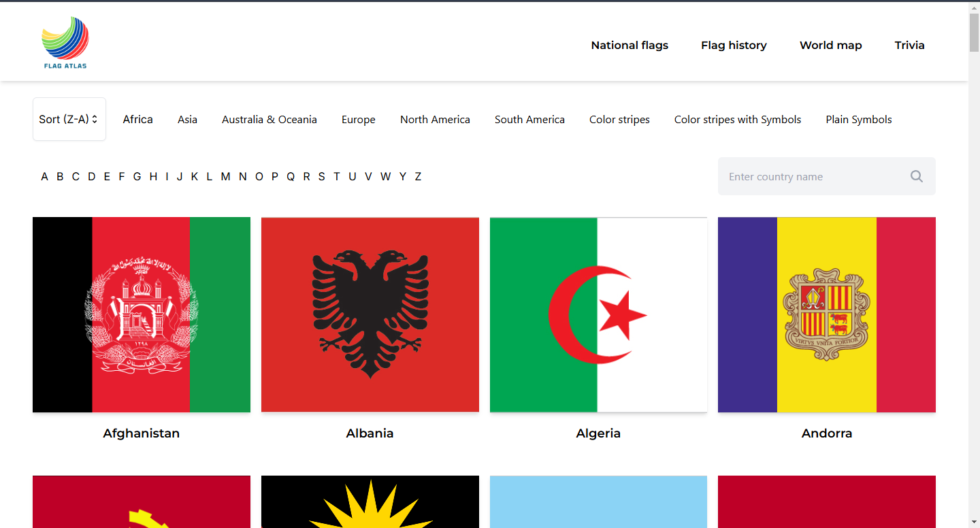This screenshot has width=980, height=528.
Task: Jump to letter J countries
Action: point(180,176)
